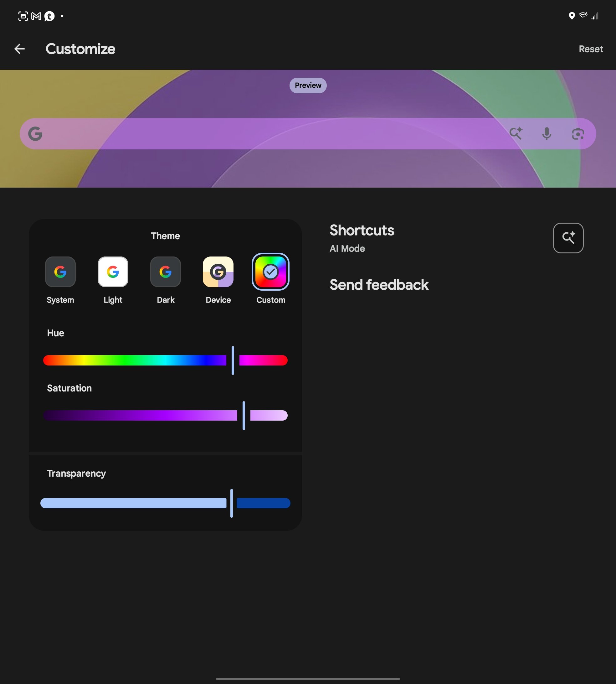Tap the Google Lens camera icon

point(578,134)
